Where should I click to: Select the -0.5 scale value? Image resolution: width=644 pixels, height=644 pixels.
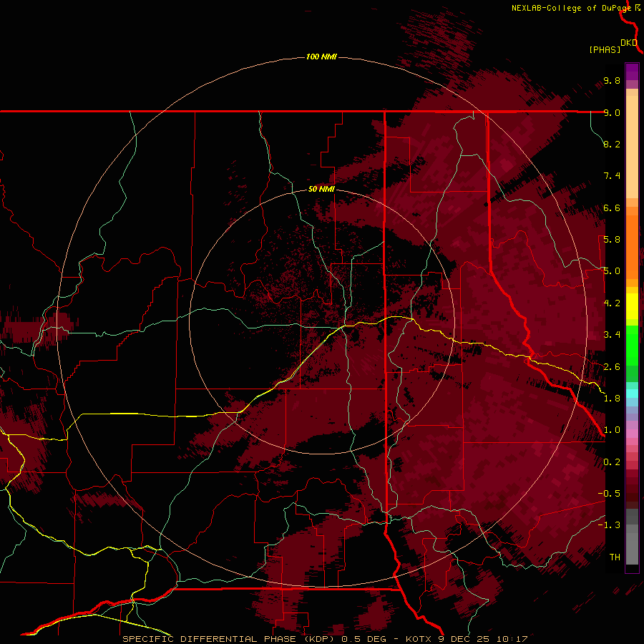point(609,494)
